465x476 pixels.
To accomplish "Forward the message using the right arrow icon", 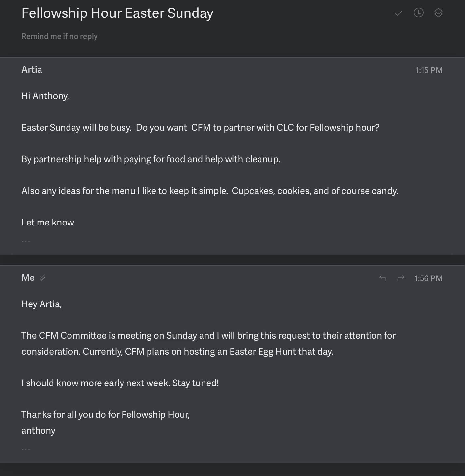I will 401,278.
